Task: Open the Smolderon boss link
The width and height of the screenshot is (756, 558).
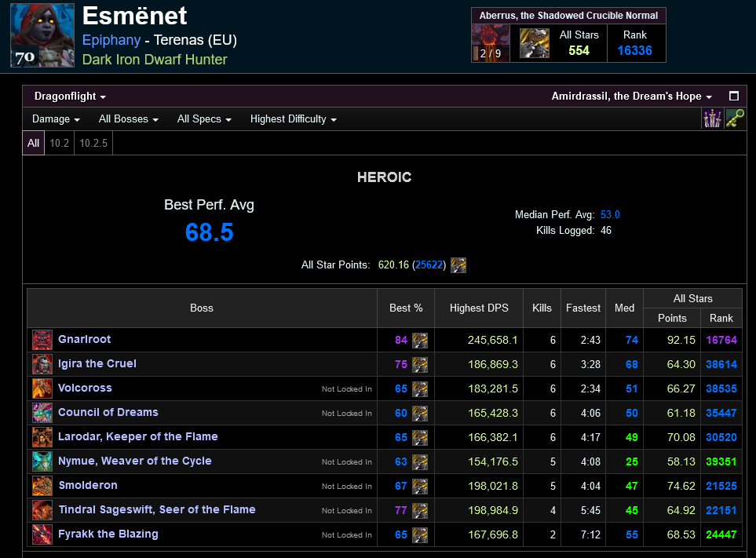Action: click(88, 485)
